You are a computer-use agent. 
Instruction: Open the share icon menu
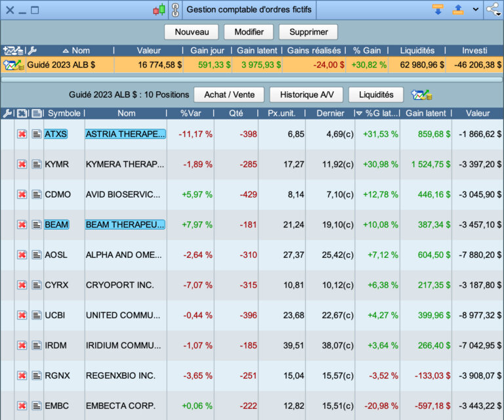tap(493, 10)
